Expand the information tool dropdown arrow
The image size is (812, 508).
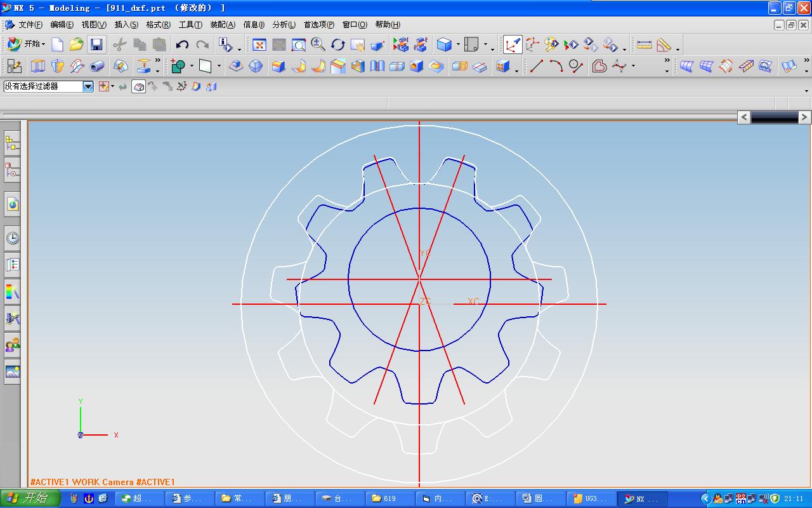coord(239,48)
